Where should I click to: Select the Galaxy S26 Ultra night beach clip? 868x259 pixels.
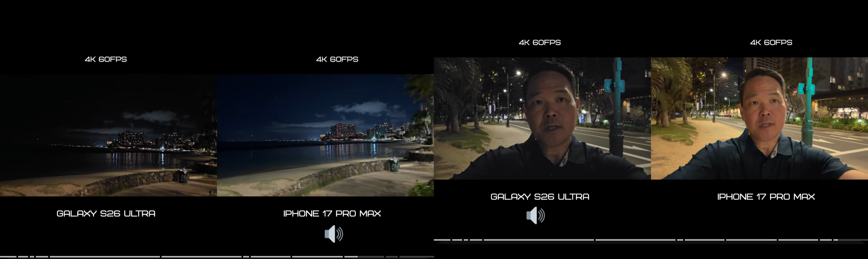pos(108,135)
